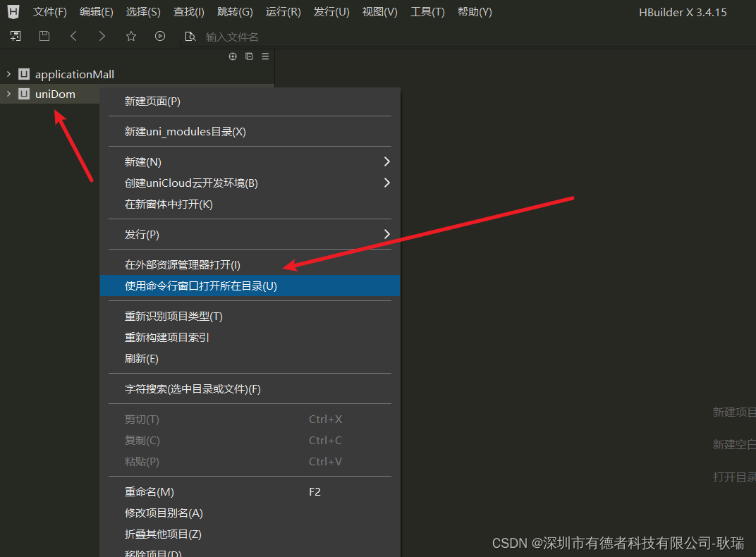Choose 刷新(E) in context menu
This screenshot has height=557, width=756.
point(250,359)
